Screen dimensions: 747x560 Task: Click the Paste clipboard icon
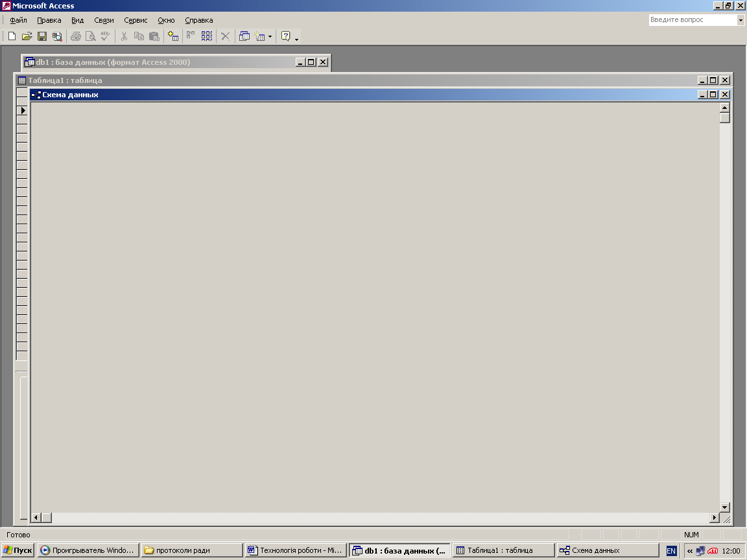click(154, 36)
